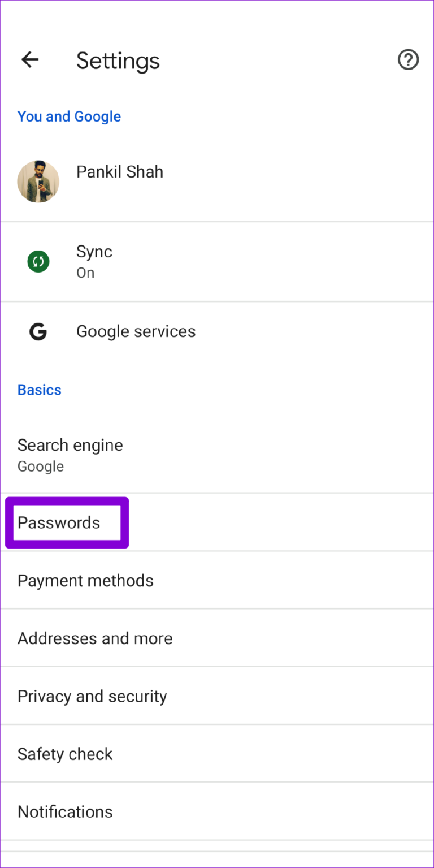Click the green Sync status icon
Image resolution: width=434 pixels, height=868 pixels.
pyautogui.click(x=38, y=261)
